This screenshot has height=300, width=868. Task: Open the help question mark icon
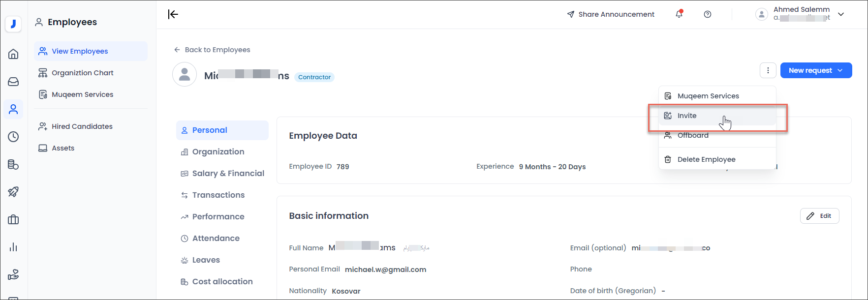pos(708,14)
